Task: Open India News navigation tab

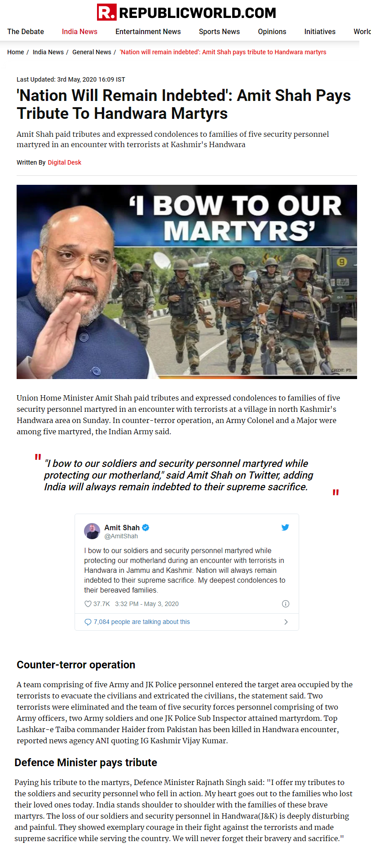Action: click(x=79, y=31)
